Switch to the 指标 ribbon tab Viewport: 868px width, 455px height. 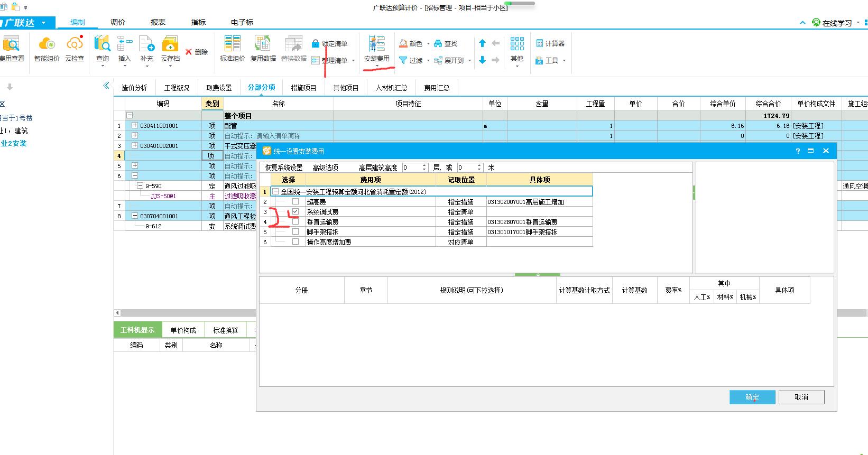198,22
